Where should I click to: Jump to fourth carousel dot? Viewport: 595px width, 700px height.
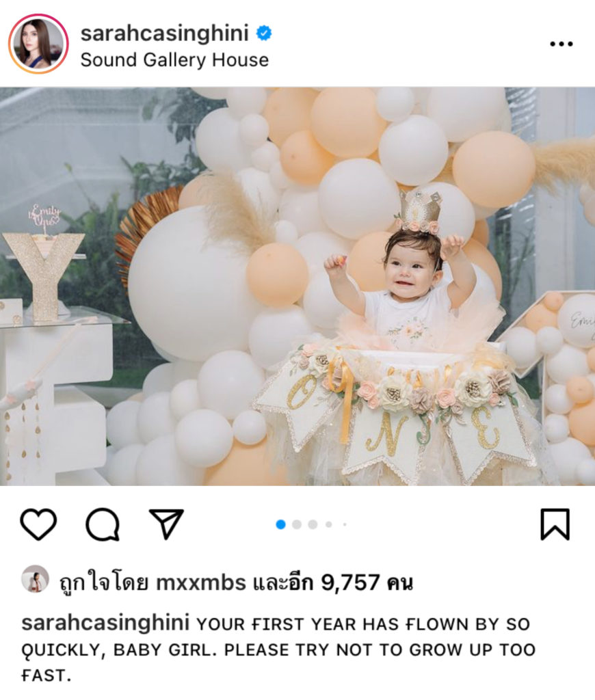point(329,524)
